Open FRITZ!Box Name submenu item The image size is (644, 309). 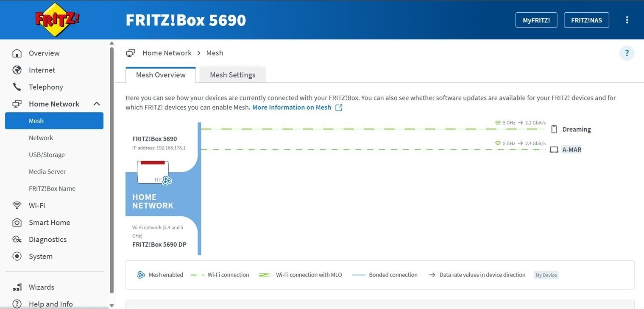click(52, 189)
